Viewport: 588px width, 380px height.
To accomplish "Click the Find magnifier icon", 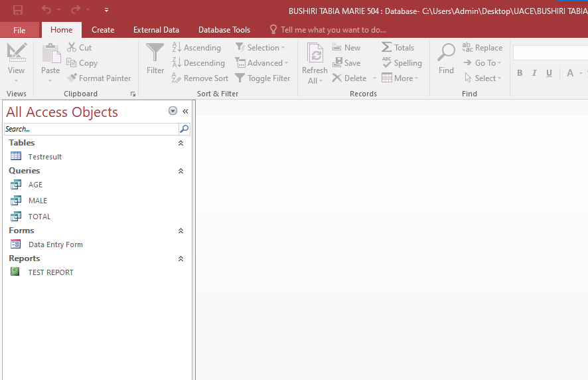I will 446,53.
